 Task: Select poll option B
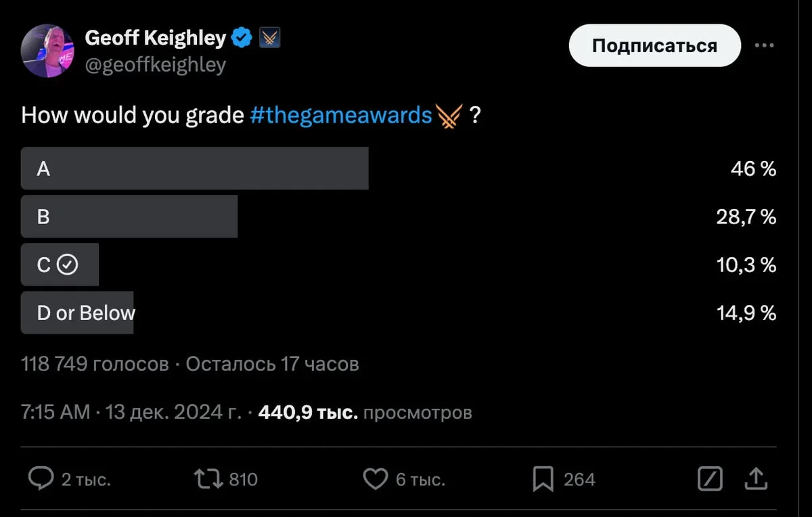(x=129, y=217)
